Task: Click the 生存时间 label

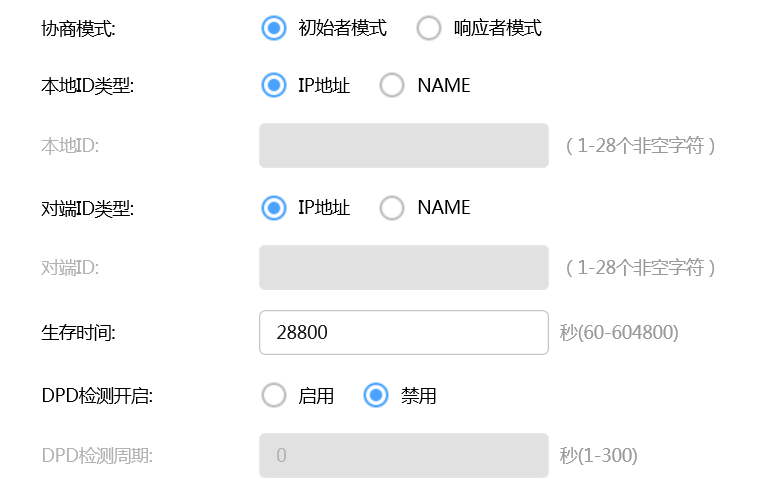Action: tap(78, 332)
